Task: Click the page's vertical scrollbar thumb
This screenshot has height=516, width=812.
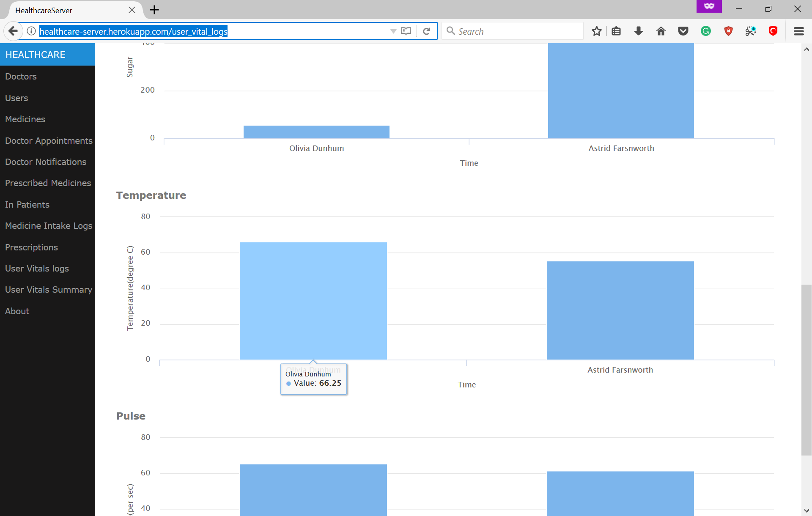Action: [x=806, y=370]
